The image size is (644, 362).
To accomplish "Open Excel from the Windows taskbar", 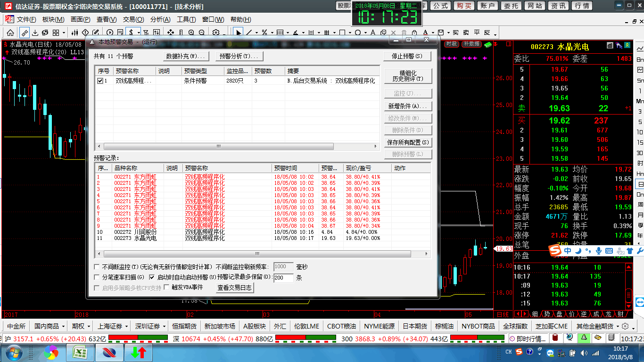I will 80,353.
